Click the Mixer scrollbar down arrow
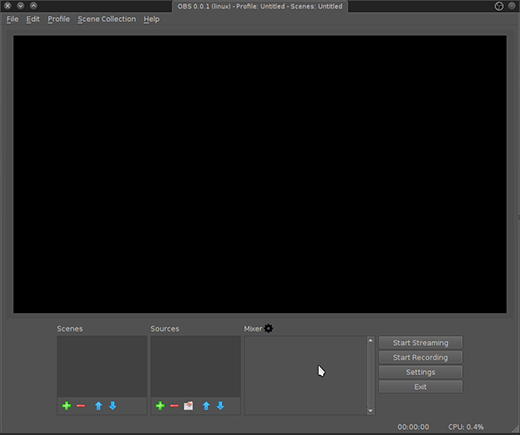 [370, 411]
